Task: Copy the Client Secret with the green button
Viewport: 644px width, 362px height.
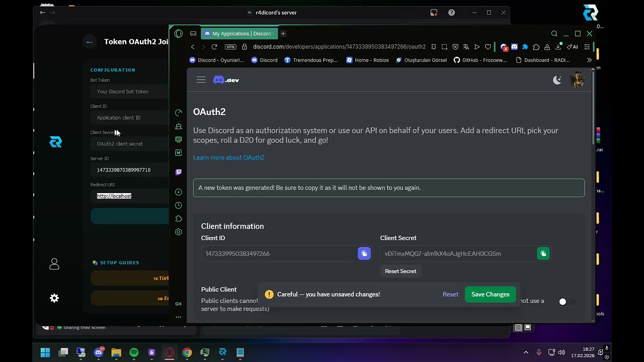Action: click(x=543, y=253)
